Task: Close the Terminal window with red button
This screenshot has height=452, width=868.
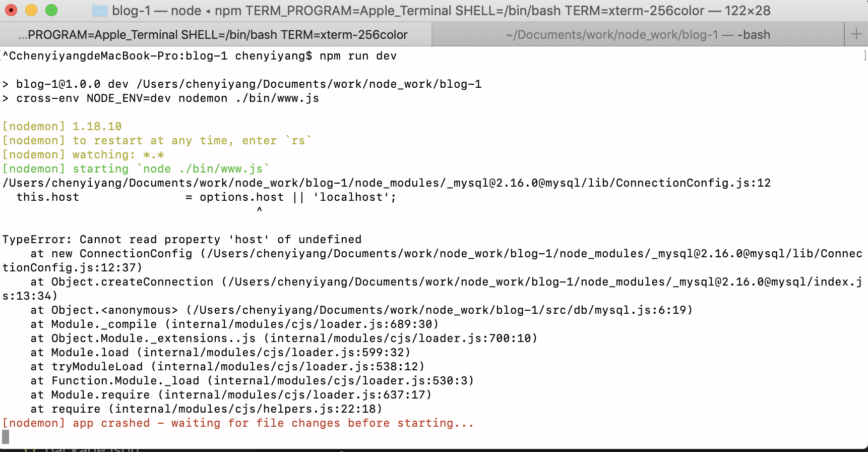Action: click(11, 10)
